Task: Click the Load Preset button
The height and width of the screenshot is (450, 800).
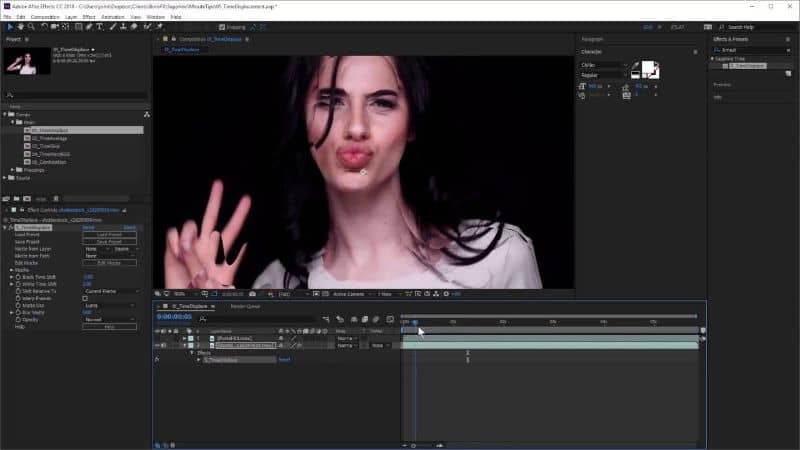Action: tap(109, 235)
